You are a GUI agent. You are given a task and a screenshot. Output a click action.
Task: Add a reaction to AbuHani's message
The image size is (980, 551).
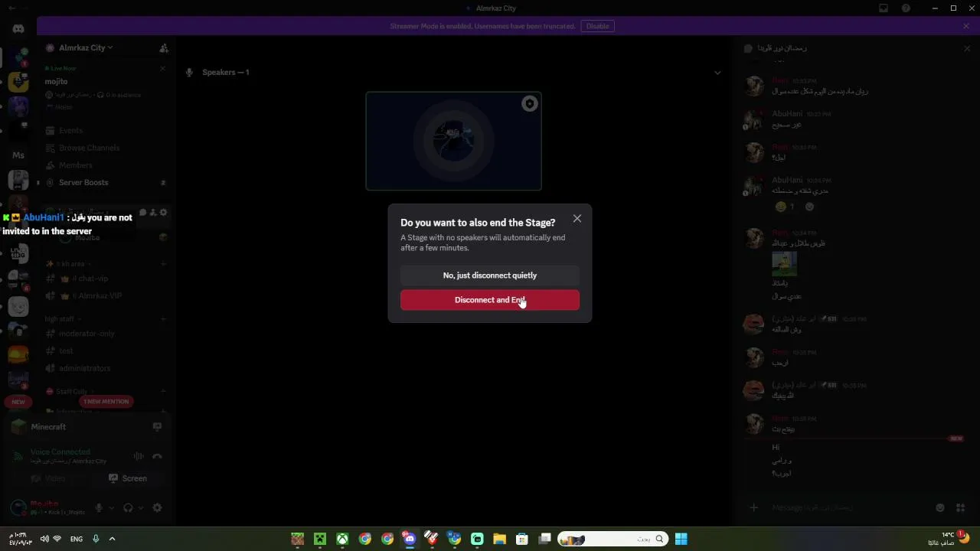(810, 207)
